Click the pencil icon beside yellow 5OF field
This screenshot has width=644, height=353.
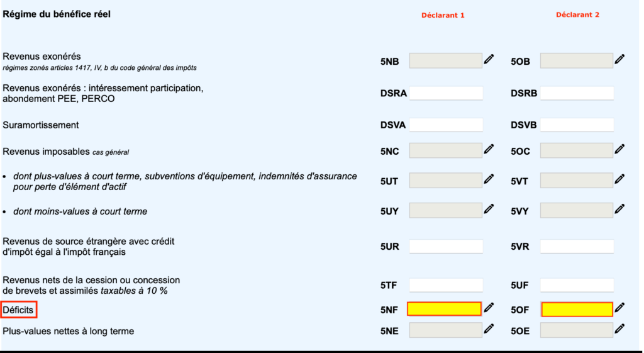(619, 308)
